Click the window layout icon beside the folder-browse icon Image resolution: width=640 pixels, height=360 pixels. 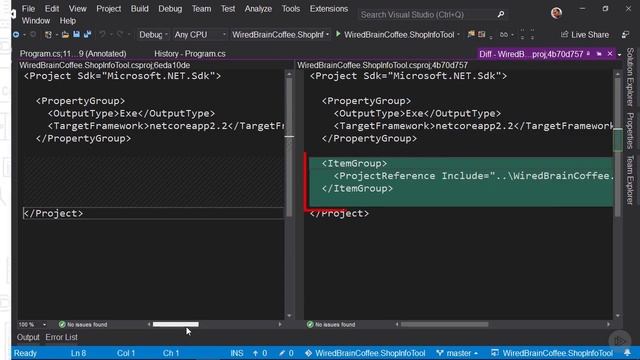(482, 34)
